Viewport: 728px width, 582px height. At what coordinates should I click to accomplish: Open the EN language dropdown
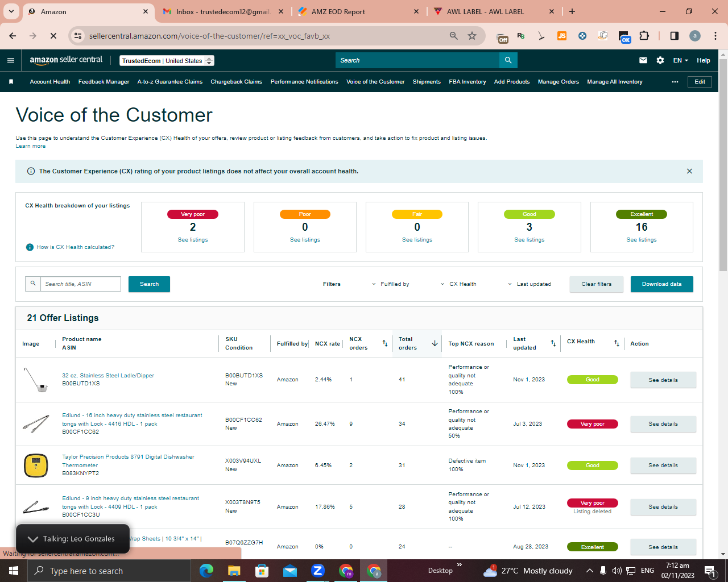[x=681, y=60]
